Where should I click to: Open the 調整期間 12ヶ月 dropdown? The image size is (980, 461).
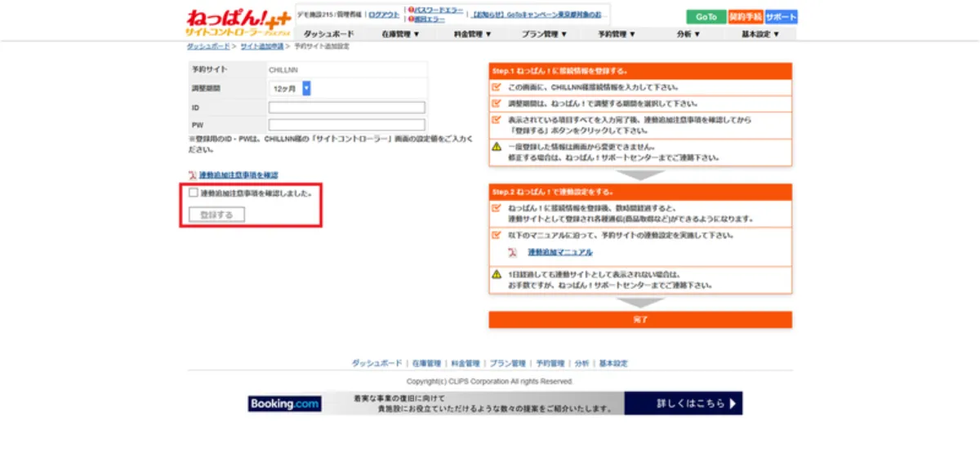tap(290, 88)
